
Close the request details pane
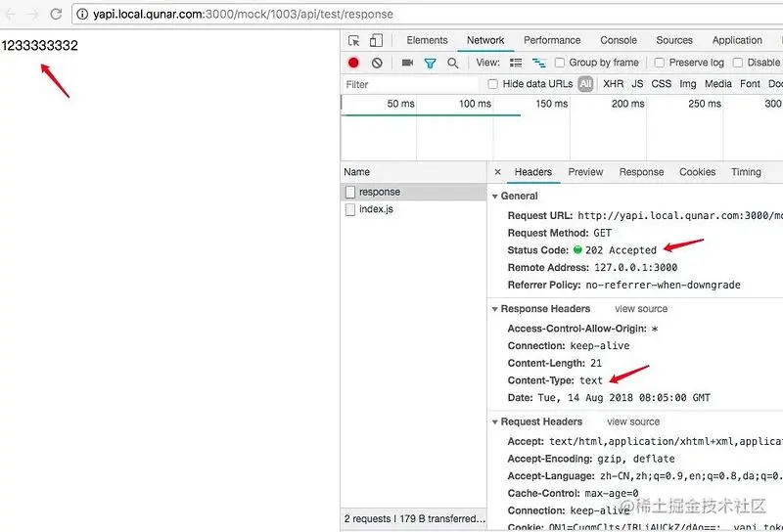[x=497, y=172]
